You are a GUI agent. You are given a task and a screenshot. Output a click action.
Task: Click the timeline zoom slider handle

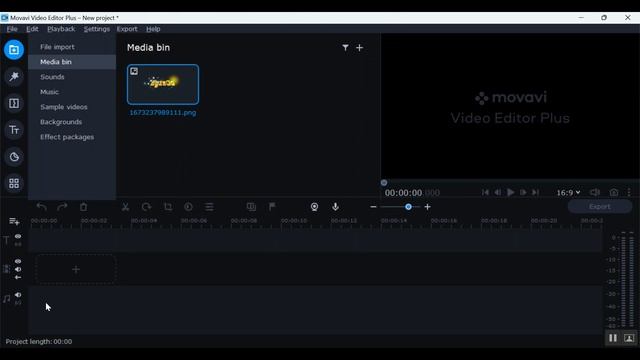click(408, 207)
